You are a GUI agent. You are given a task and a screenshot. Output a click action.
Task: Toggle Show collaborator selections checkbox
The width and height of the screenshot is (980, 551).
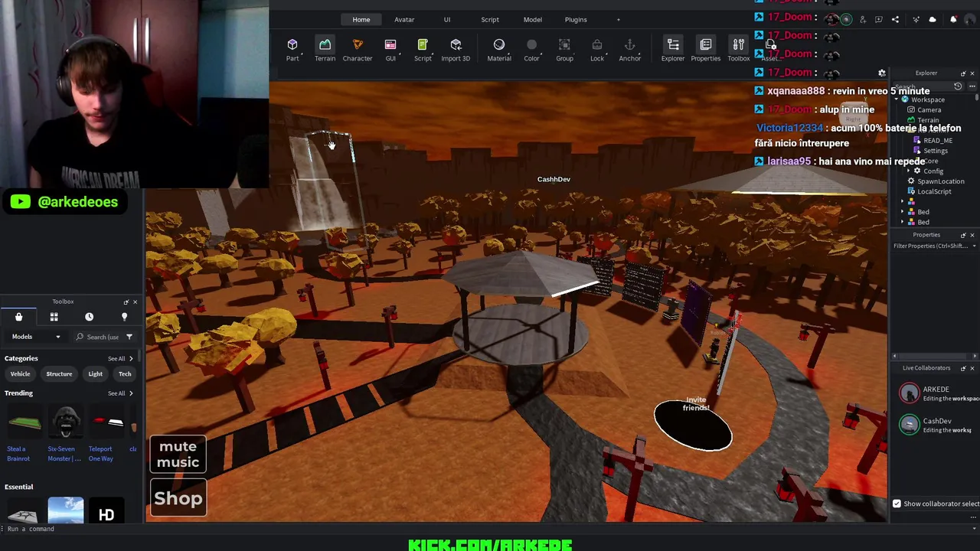pos(897,504)
